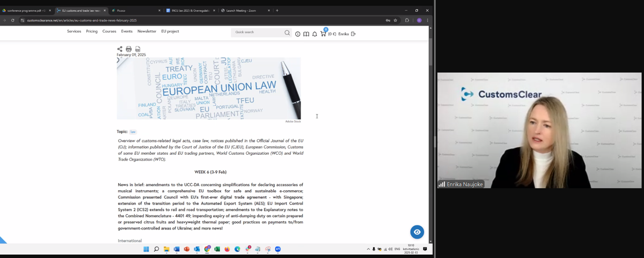Open Outlook from the taskbar

(x=197, y=249)
